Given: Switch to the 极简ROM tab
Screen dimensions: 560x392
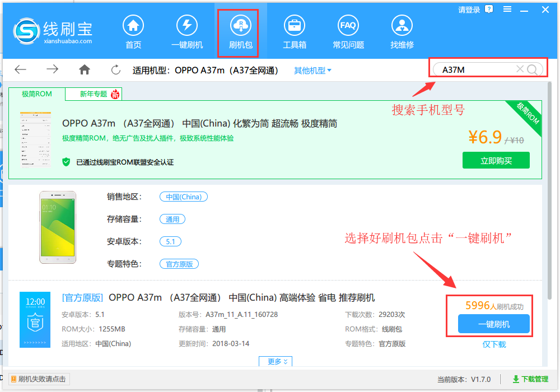Looking at the screenshot, I should pyautogui.click(x=37, y=94).
